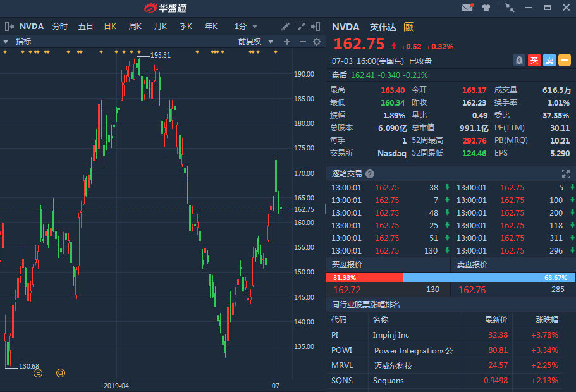Toggle the right quote panel arrow
Image resolution: width=576 pixels, height=392 pixels.
click(x=316, y=27)
